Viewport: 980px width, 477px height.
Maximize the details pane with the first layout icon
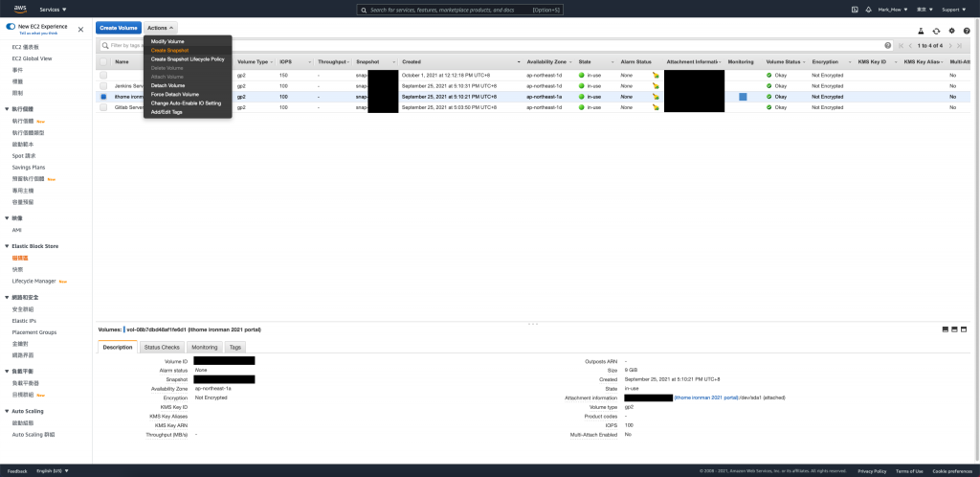click(945, 329)
